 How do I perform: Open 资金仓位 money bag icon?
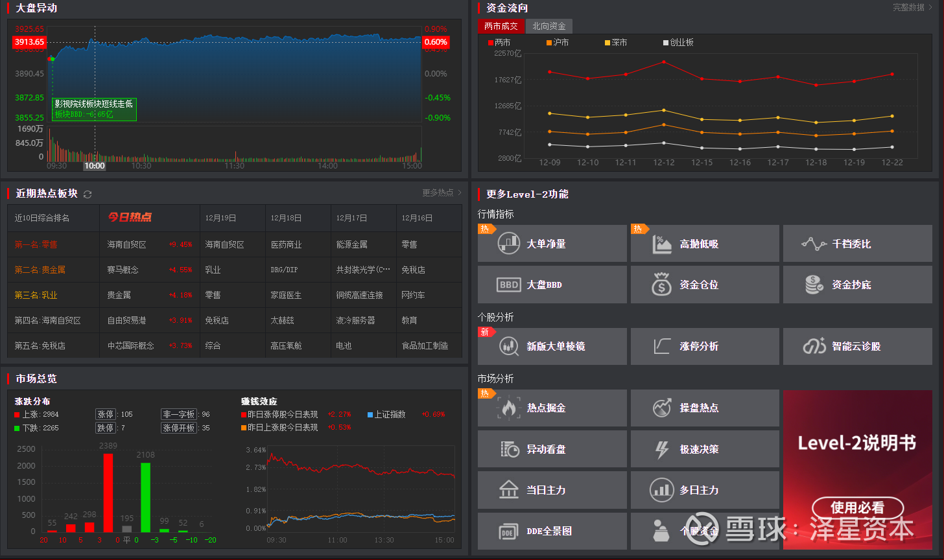tap(661, 285)
